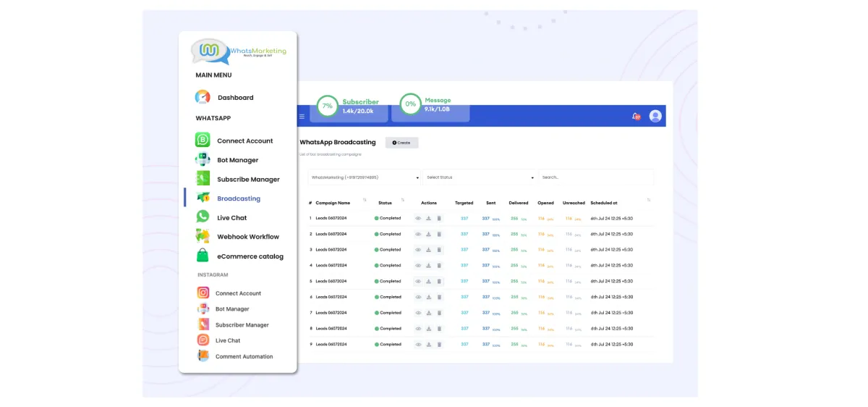Screen dimensions: 868x407
Task: Open WhatsApp Bot Manager robot icon
Action: [203, 160]
